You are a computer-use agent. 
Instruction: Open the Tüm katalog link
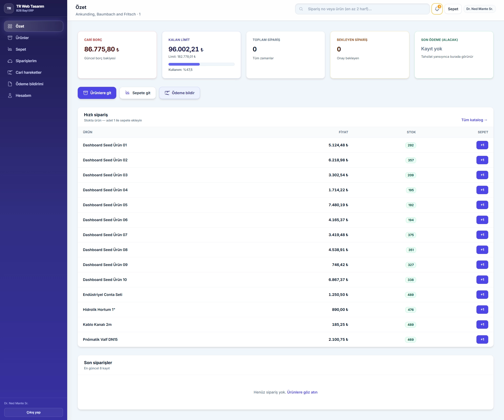(x=474, y=120)
